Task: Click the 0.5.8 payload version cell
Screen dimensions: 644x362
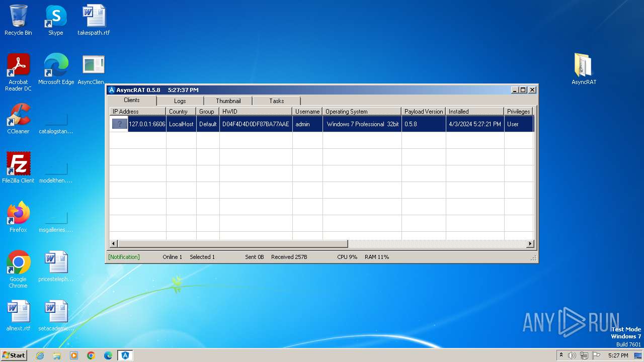Action: click(424, 124)
